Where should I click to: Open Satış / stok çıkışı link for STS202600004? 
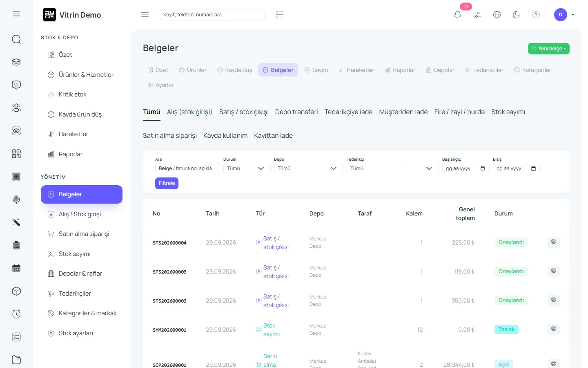(x=276, y=242)
